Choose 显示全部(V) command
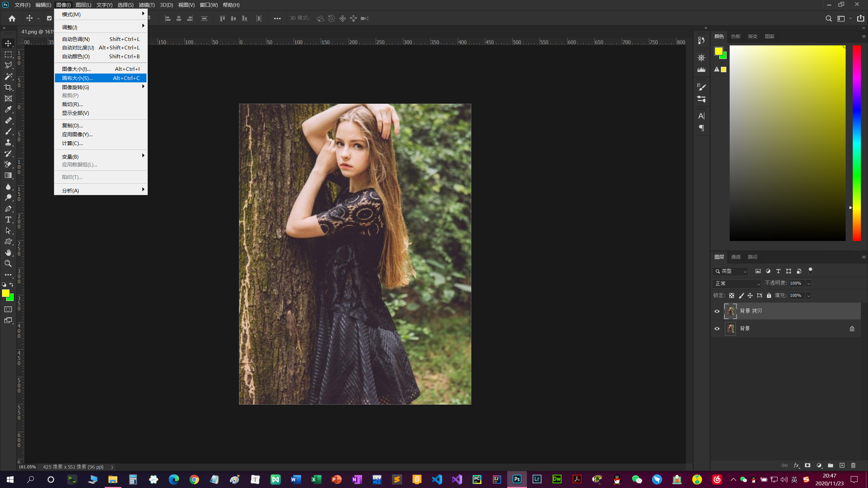 tap(101, 113)
